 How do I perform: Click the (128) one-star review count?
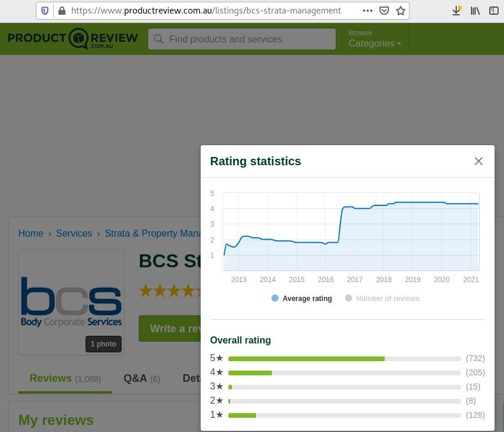pos(476,415)
